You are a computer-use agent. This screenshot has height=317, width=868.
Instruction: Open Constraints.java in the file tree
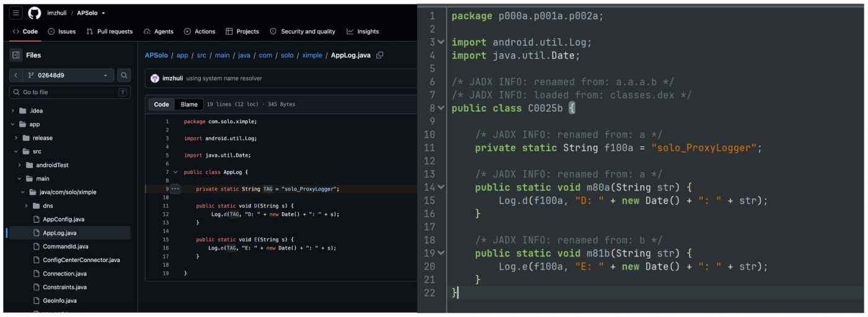pyautogui.click(x=64, y=287)
